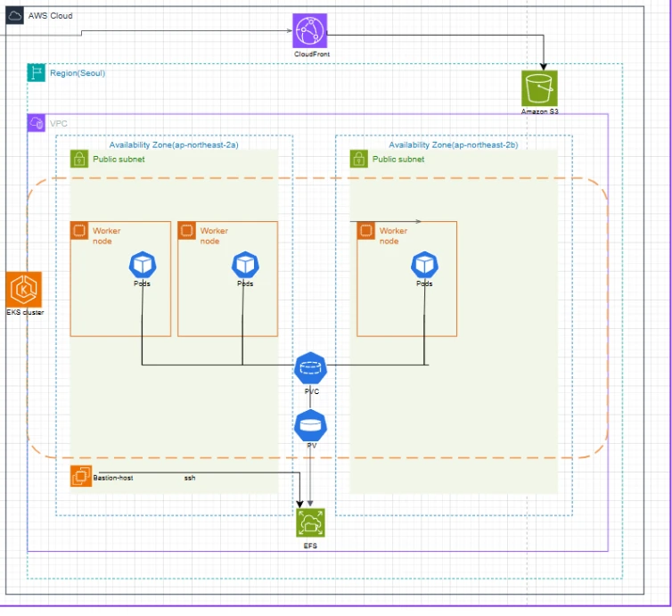Select the EKS cluster icon
The height and width of the screenshot is (616, 672).
point(22,289)
